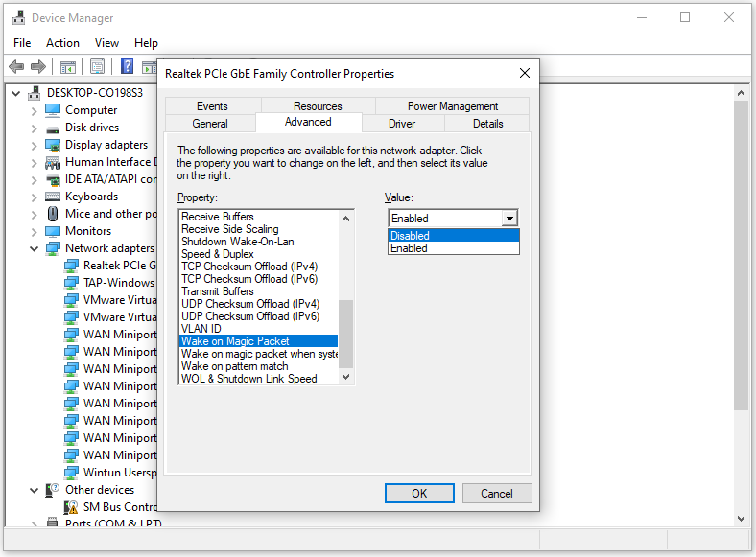Click the SM Bus Controller warning icon
Viewport: 756px width, 557px height.
pyautogui.click(x=71, y=507)
